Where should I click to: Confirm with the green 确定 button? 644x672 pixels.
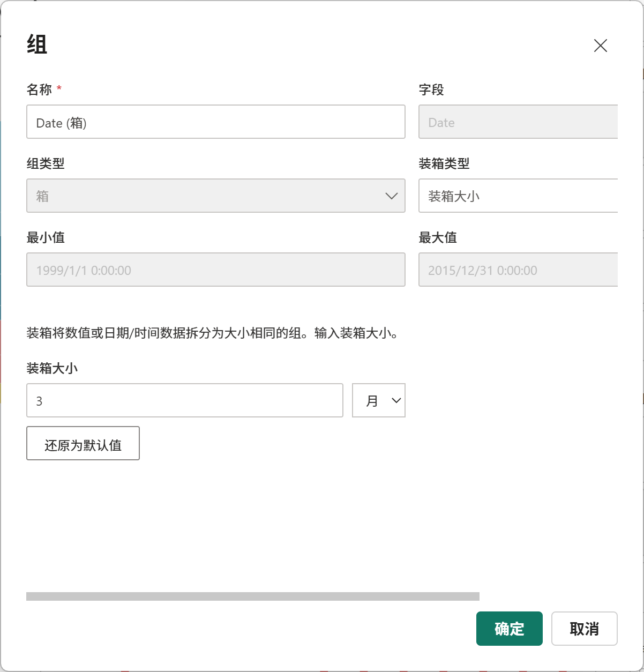tap(510, 629)
